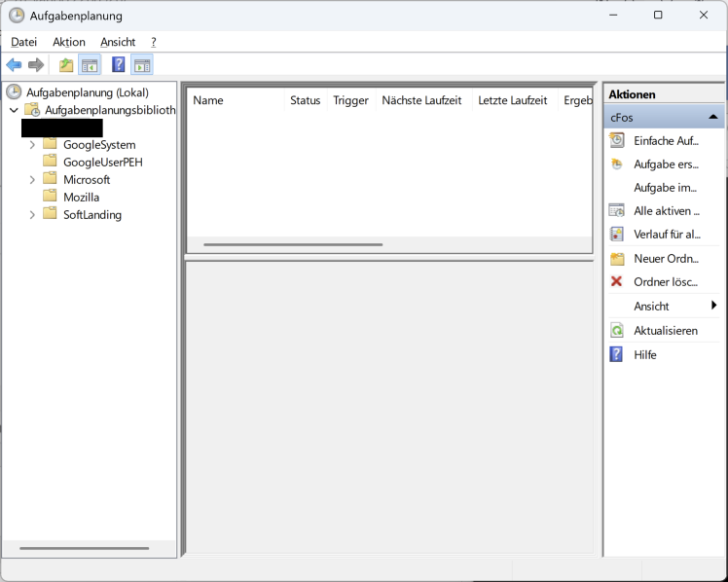
Task: Click the Aufgabe erstellen icon
Action: pos(617,164)
